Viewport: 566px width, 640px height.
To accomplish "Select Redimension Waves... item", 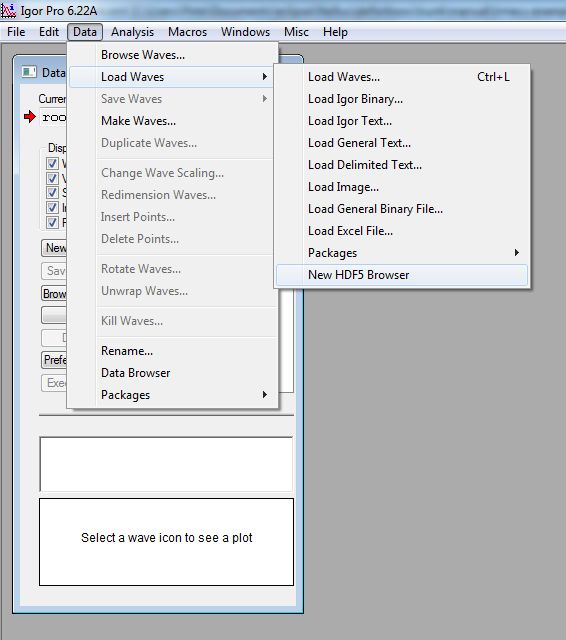I will point(173,195).
